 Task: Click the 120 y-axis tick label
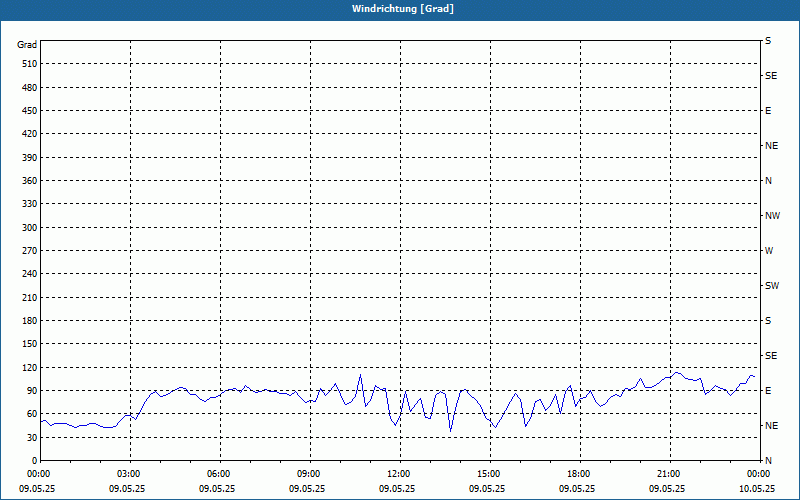[30, 367]
